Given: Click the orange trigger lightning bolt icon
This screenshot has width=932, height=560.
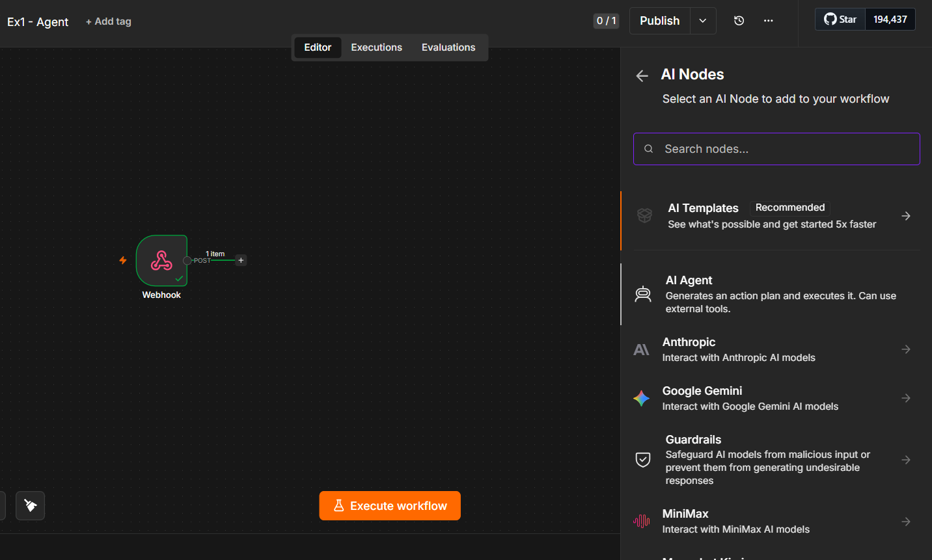Looking at the screenshot, I should point(122,260).
